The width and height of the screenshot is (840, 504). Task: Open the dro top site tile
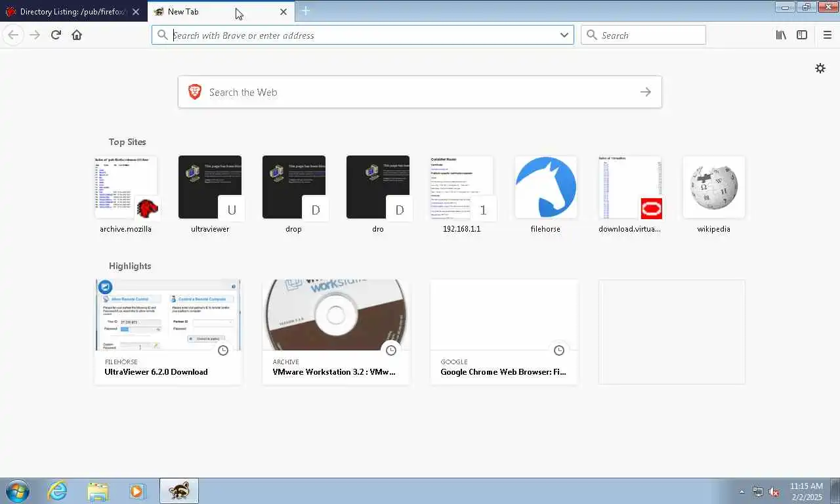pos(378,194)
